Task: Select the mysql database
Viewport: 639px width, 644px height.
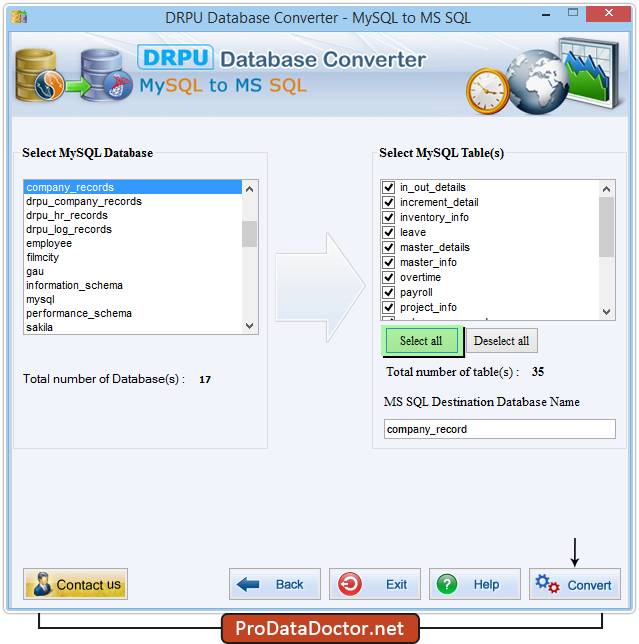Action: click(133, 299)
